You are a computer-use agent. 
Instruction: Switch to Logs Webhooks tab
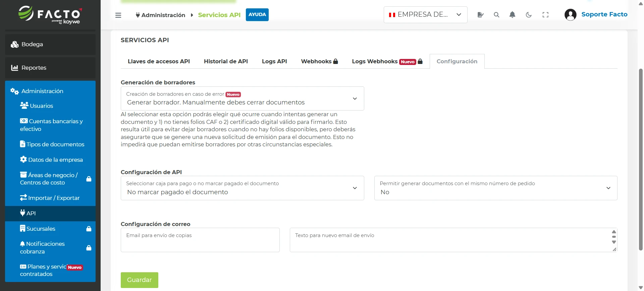coord(387,62)
